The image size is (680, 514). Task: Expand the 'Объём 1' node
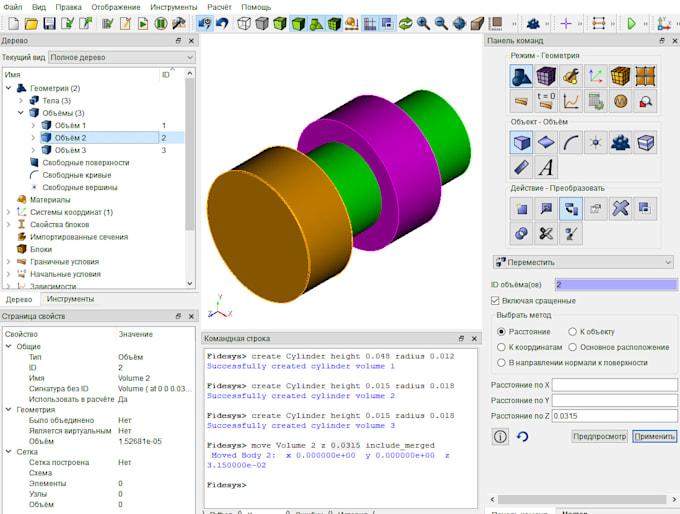(x=33, y=125)
